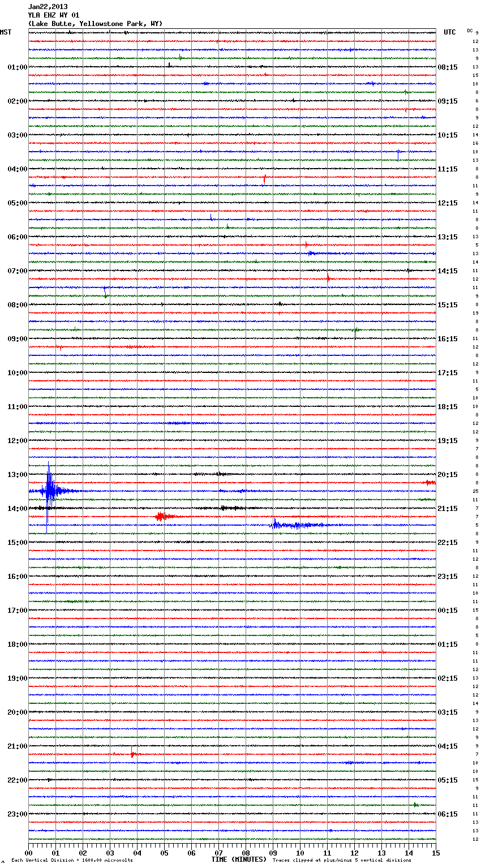The image size is (481, 868).
Task: Click the 11:15 UTC time label
Action: pos(448,169)
